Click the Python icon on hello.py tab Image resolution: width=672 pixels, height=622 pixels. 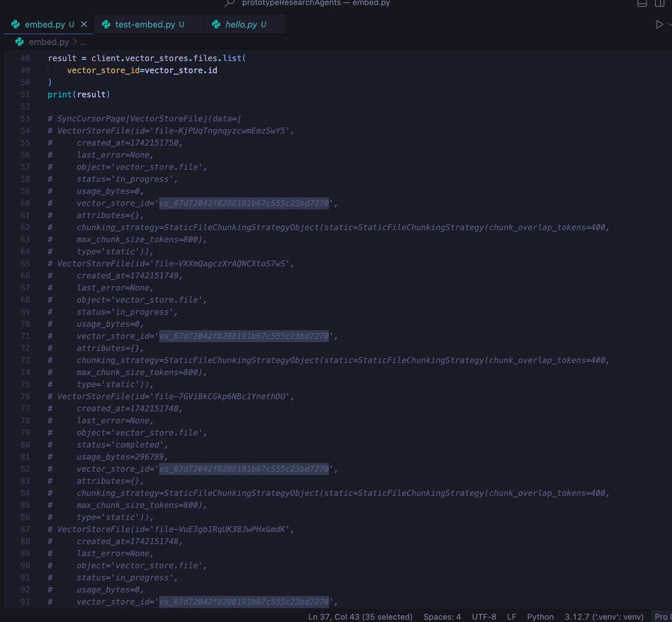(x=216, y=25)
